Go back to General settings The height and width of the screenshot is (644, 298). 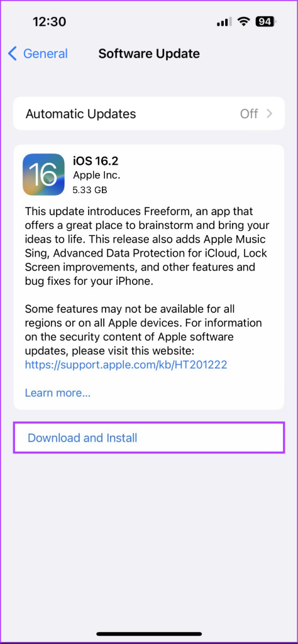(x=38, y=54)
